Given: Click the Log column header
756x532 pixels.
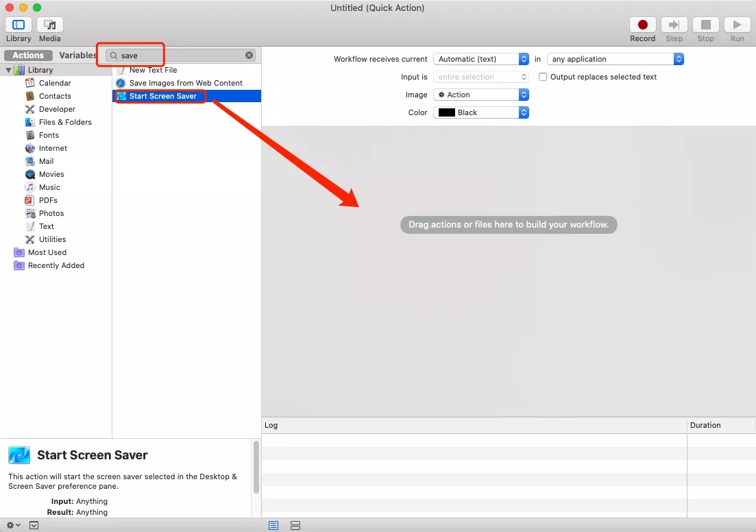Looking at the screenshot, I should coord(474,425).
